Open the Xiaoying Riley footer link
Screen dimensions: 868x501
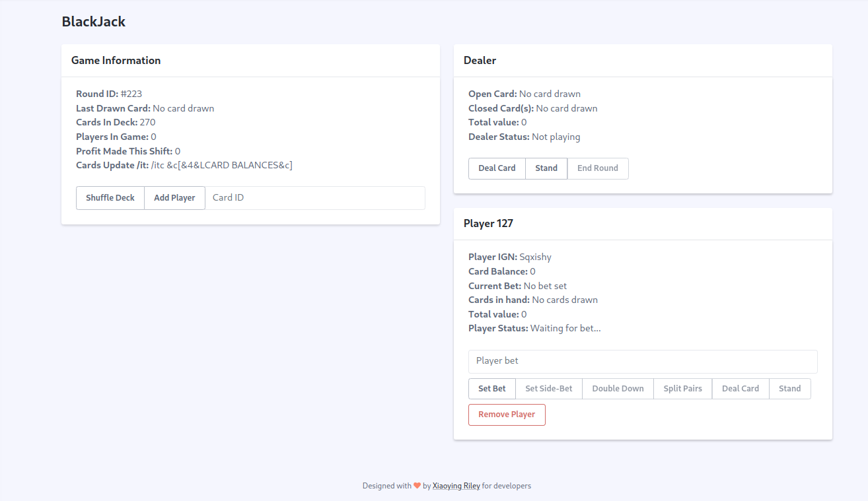456,486
